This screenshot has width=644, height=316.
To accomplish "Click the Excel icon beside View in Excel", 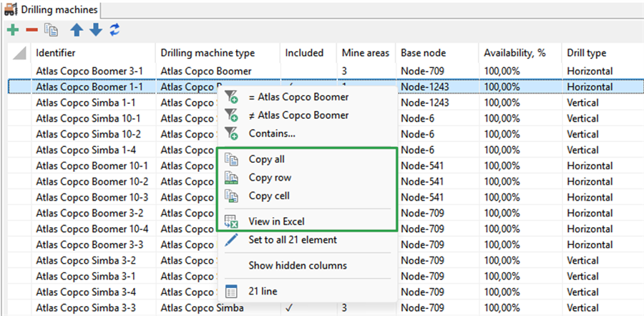I will click(x=231, y=221).
